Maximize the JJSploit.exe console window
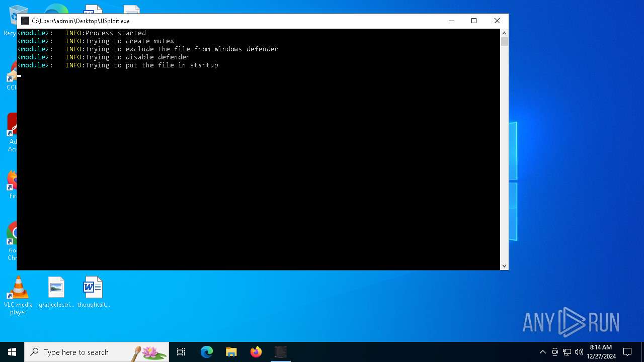This screenshot has height=362, width=644. coord(473,21)
